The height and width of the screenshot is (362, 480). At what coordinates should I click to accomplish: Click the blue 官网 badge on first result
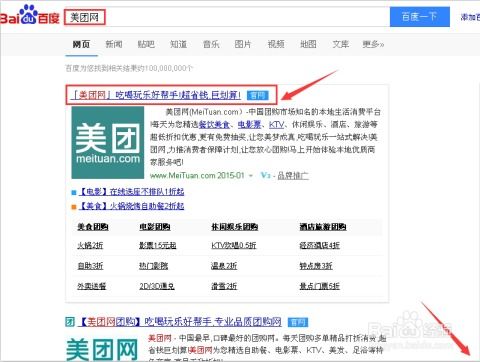click(x=258, y=96)
